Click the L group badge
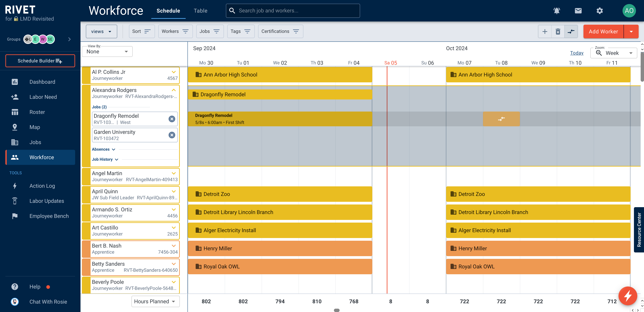 pyautogui.click(x=28, y=39)
